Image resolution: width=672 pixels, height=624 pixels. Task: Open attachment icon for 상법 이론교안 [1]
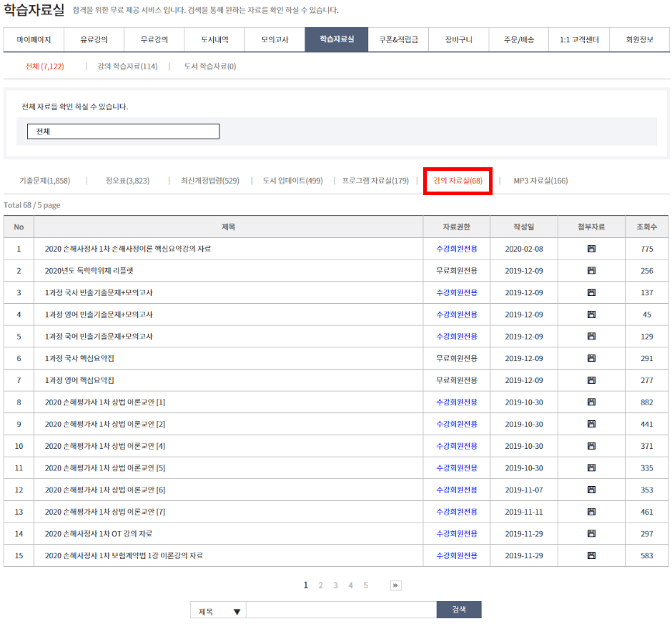pyautogui.click(x=591, y=402)
